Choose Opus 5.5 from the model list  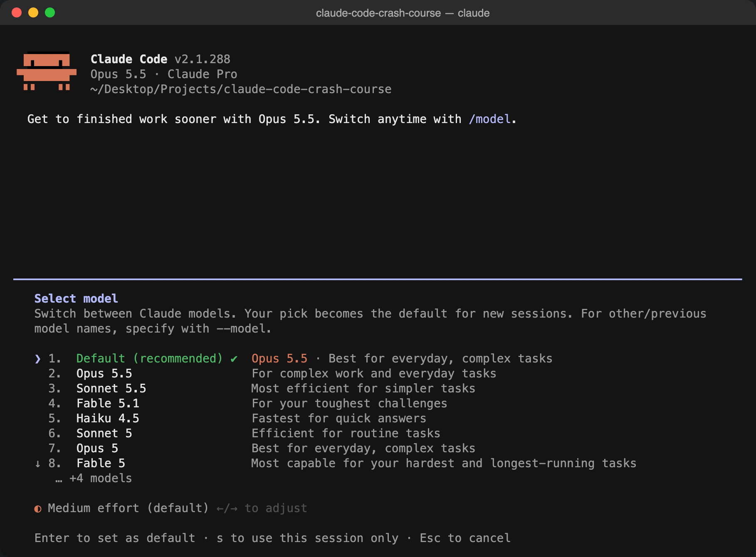(104, 373)
